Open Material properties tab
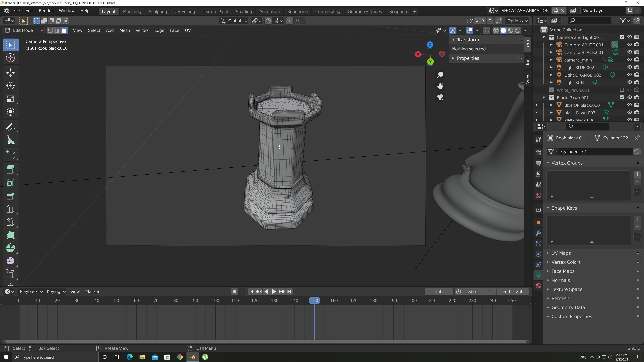644x362 pixels. click(538, 286)
